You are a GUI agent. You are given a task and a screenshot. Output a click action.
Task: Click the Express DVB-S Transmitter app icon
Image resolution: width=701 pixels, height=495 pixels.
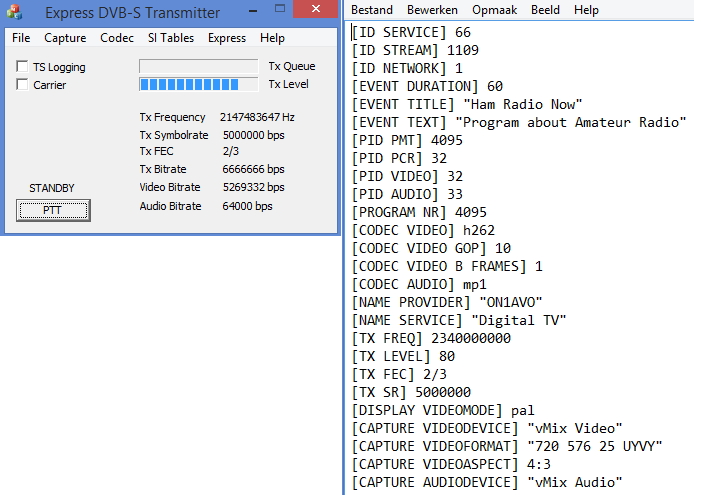click(x=12, y=12)
